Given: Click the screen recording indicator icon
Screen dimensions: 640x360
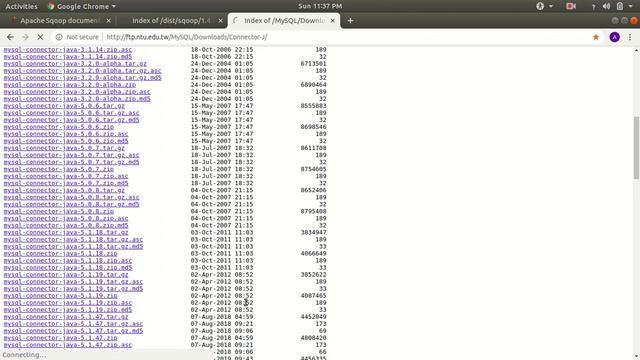Looking at the screenshot, I should coord(571,6).
